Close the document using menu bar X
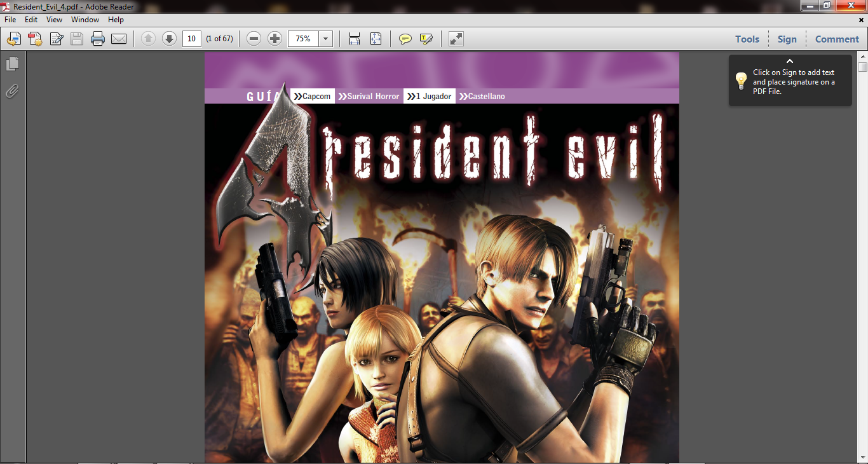This screenshot has height=464, width=868. click(x=861, y=20)
